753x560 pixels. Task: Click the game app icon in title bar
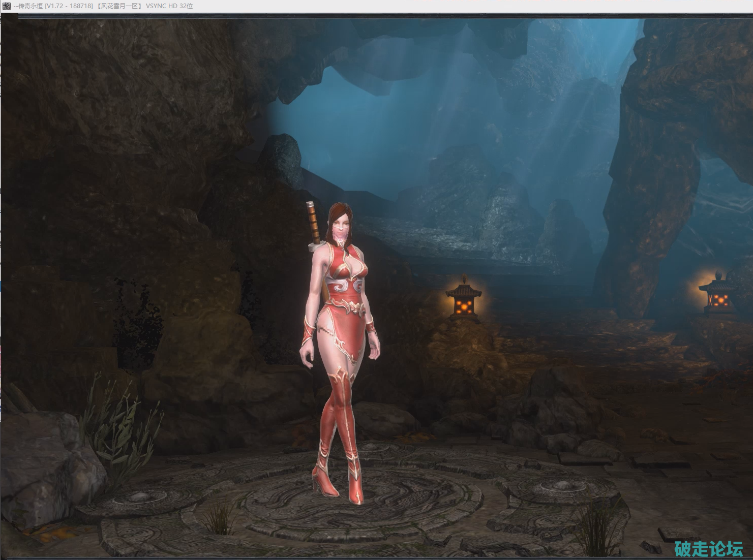pos(6,6)
